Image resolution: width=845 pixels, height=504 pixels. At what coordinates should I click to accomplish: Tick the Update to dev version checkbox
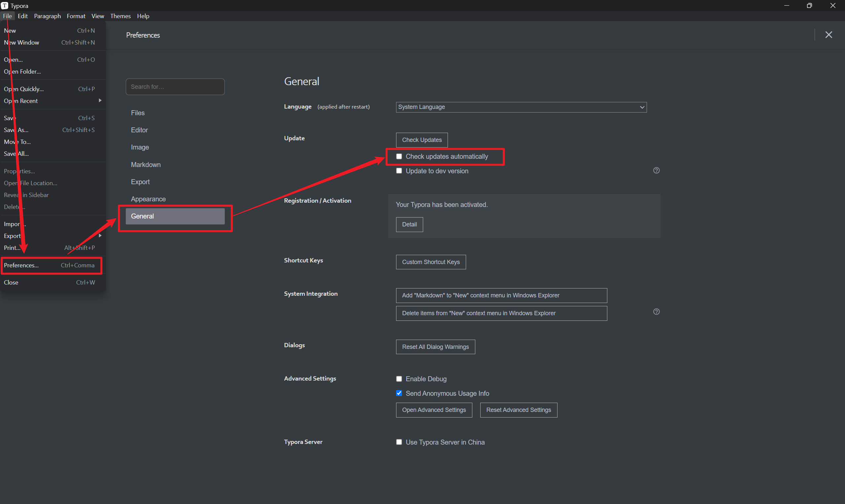point(399,171)
